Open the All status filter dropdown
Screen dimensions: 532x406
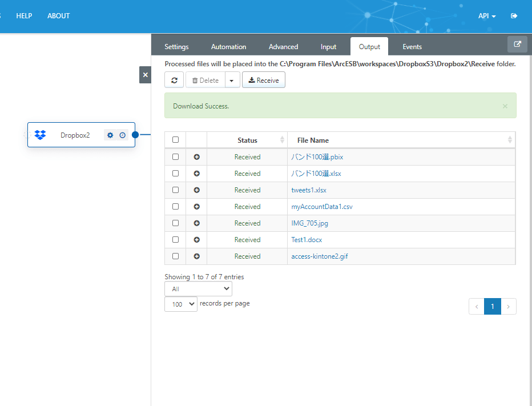pyautogui.click(x=198, y=289)
